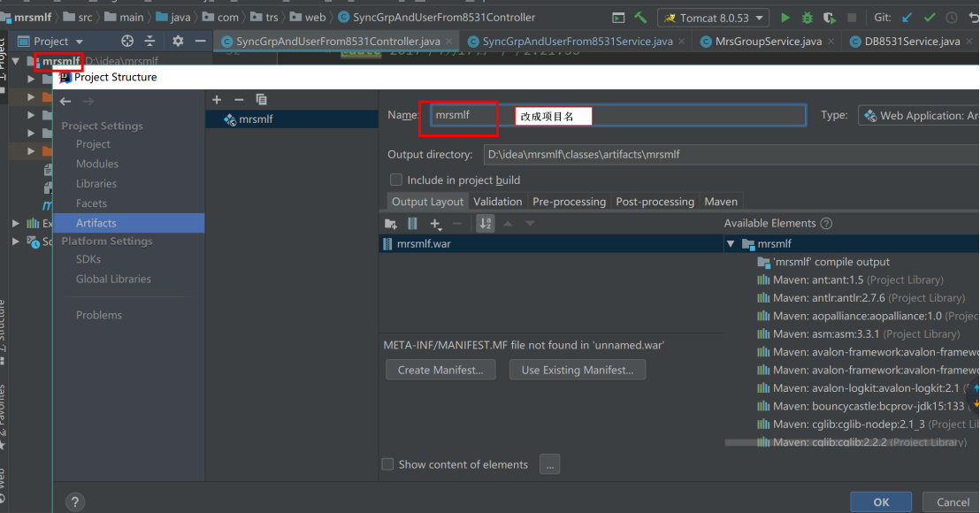Image resolution: width=980 pixels, height=513 pixels.
Task: Click the window layout icon near Tomcat
Action: tap(618, 18)
